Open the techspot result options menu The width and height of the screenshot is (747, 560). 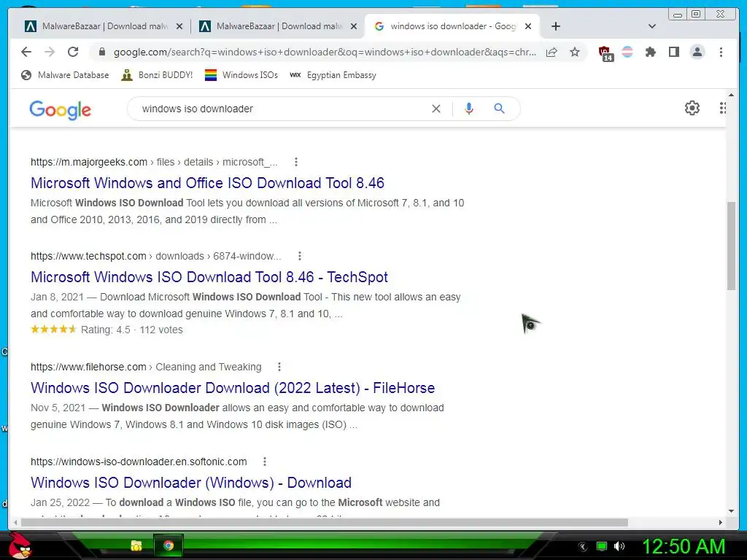click(300, 256)
